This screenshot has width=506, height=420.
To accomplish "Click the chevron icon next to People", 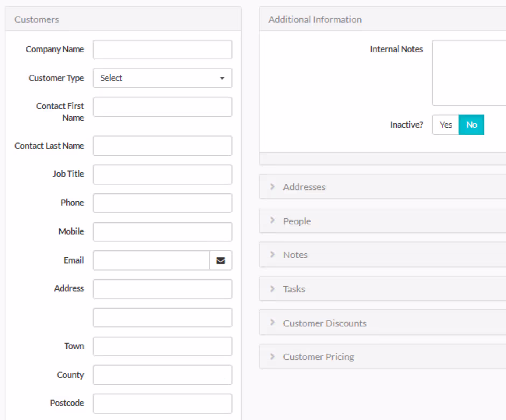I will (x=272, y=220).
